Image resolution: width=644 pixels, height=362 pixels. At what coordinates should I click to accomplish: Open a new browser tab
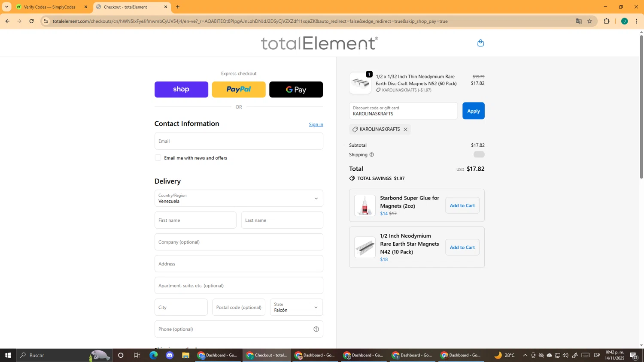(x=178, y=7)
